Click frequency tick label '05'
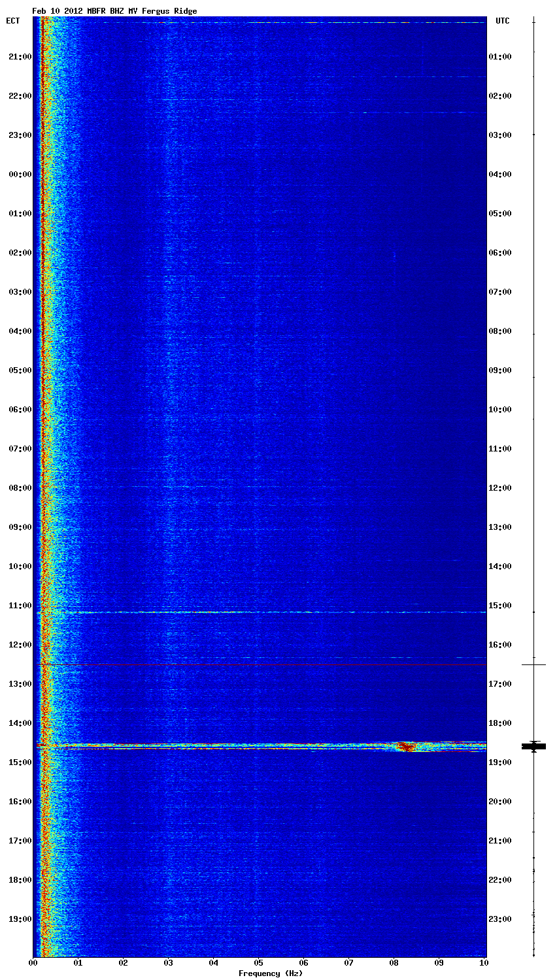 (259, 963)
